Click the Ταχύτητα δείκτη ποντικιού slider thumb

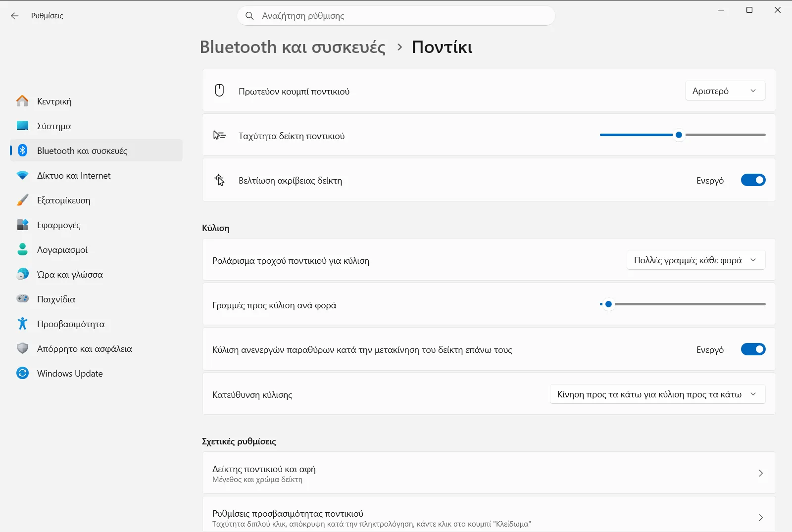coord(679,135)
